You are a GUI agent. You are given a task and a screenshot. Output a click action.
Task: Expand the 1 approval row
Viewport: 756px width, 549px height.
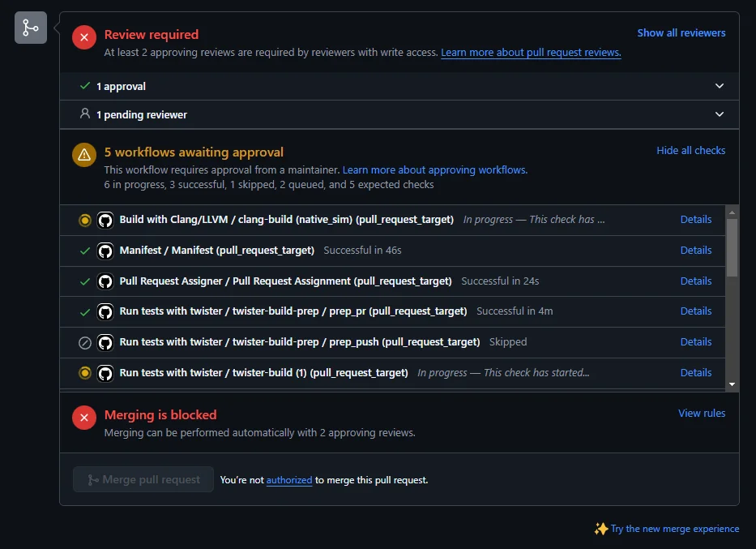coord(720,86)
